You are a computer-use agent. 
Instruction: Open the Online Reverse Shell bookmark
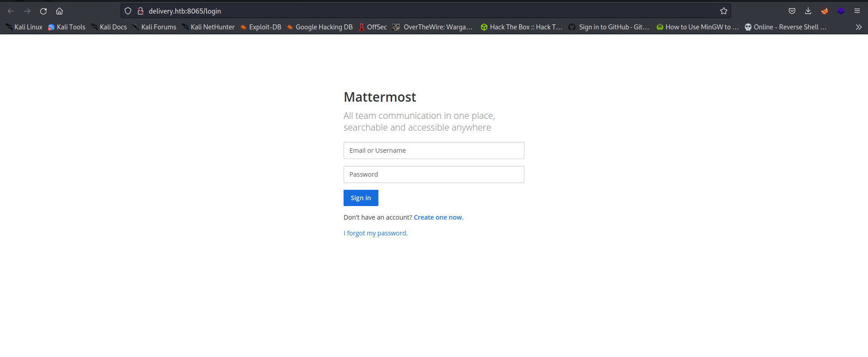(786, 27)
